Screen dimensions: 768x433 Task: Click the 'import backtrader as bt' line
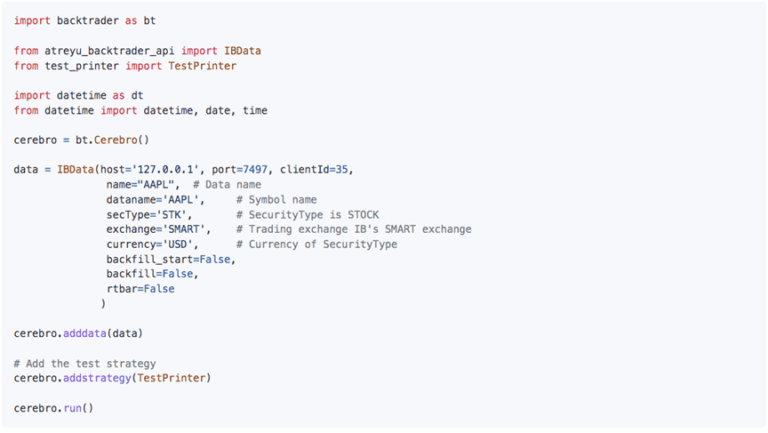(x=85, y=20)
